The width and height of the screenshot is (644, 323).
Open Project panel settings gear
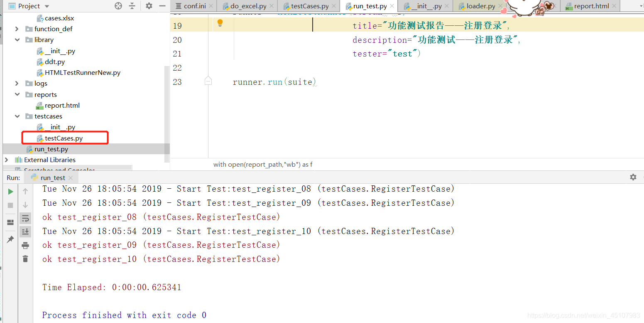pos(149,6)
